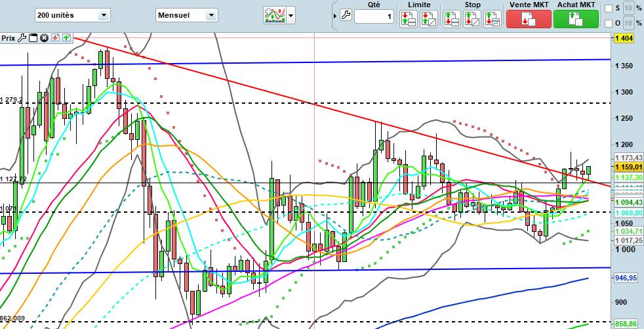The height and width of the screenshot is (329, 644).
Task: Click the cyan 1 069,80 label
Action: (x=628, y=212)
